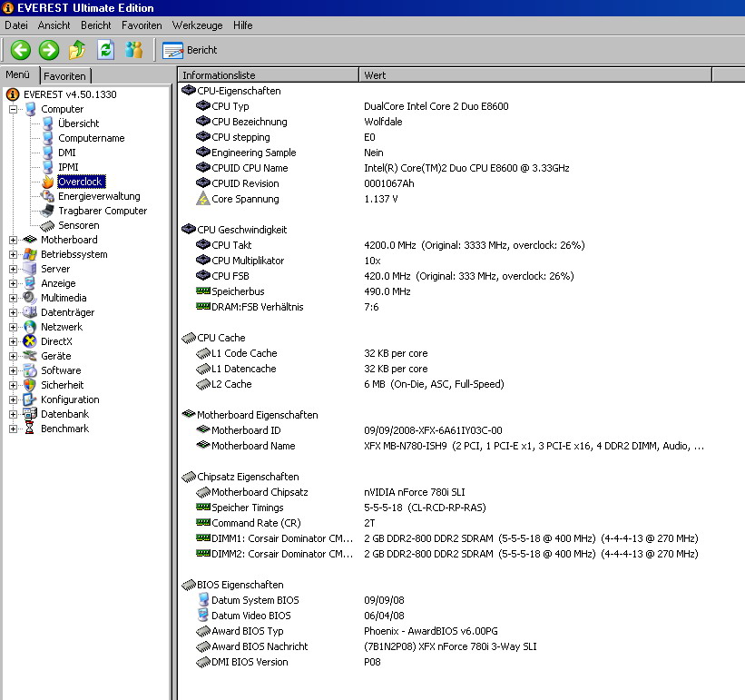Click the Datum System BIOS monitor icon
745x700 pixels.
pos(203,600)
